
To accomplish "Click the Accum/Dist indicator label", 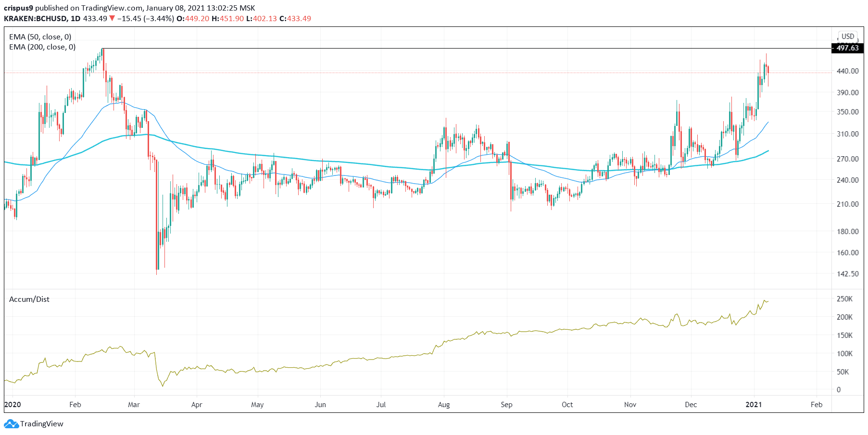I will tap(29, 299).
